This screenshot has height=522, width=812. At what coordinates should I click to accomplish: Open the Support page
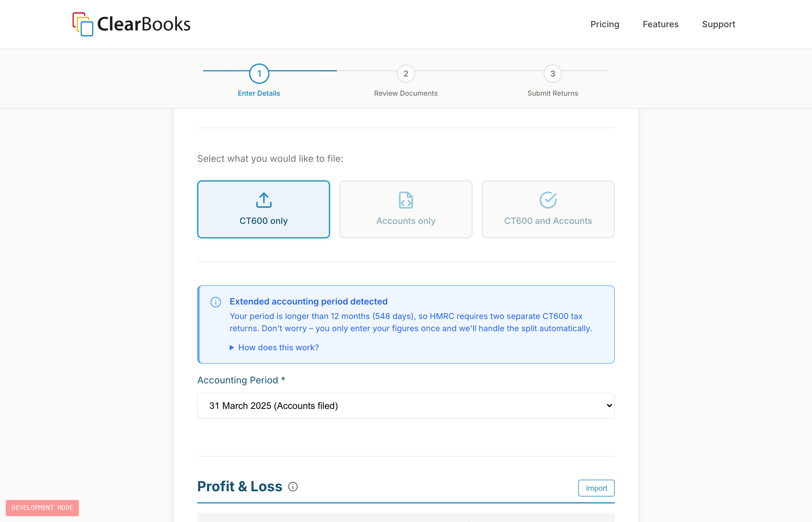[x=718, y=24]
